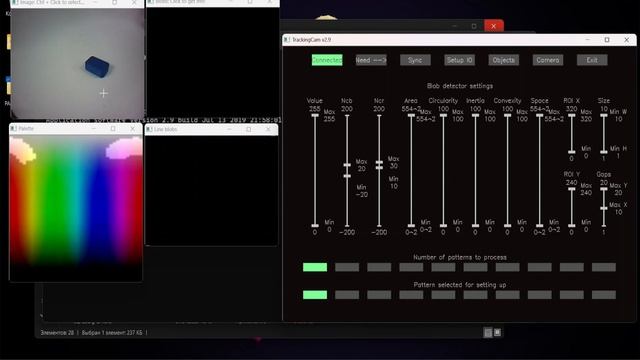Click the Value slider Max handle at 255
The width and height of the screenshot is (640, 360).
point(315,116)
